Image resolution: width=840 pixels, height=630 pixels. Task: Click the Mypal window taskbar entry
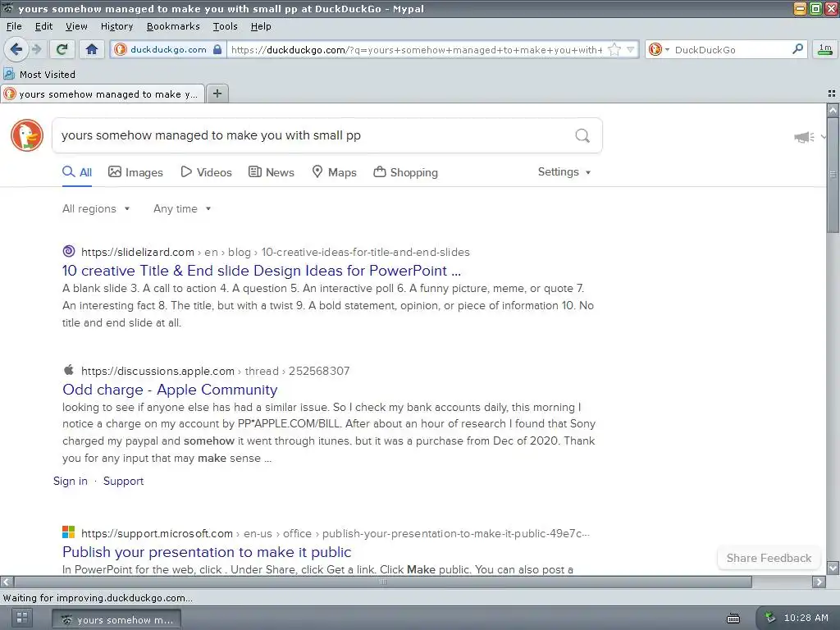point(116,619)
